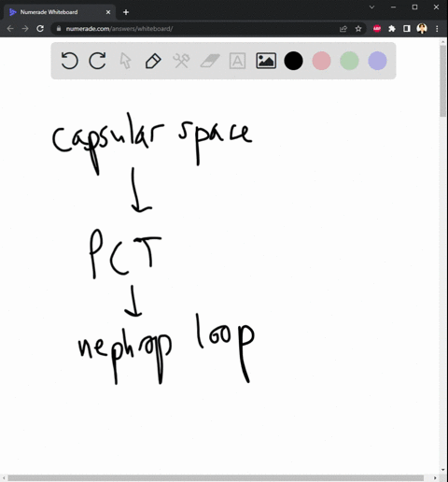Open the browser extensions puzzle menu
Image resolution: width=448 pixels, height=482 pixels.
coord(392,29)
